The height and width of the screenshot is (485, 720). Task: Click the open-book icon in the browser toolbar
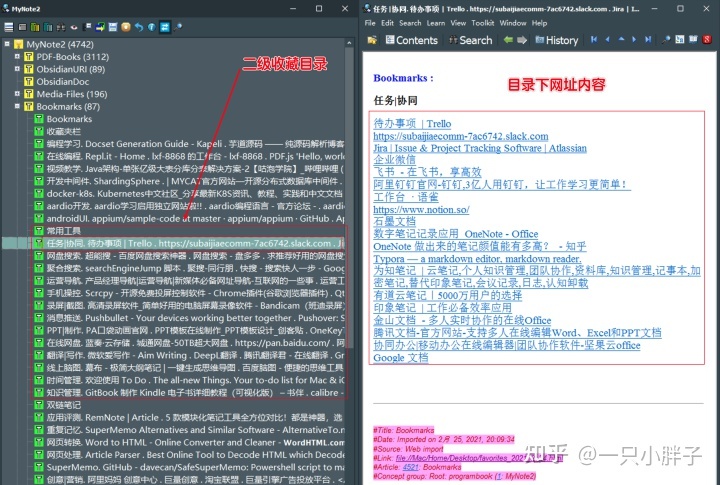pyautogui.click(x=693, y=39)
